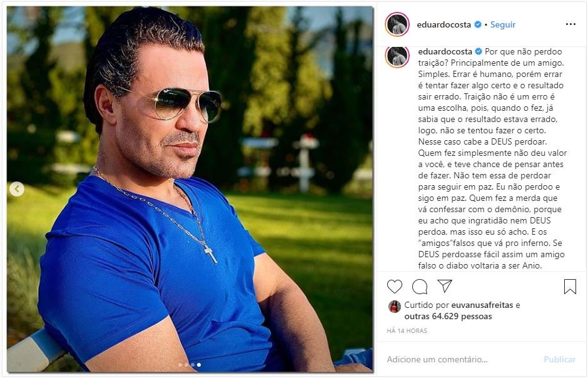This screenshot has width=588, height=378.
Task: View euvanusafreitas profile from likes
Action: click(x=482, y=305)
